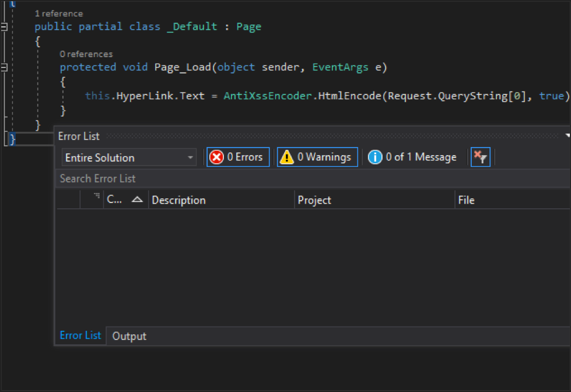Show the '0 references' CodeLens link
Screen dimensions: 571x392
(x=86, y=54)
